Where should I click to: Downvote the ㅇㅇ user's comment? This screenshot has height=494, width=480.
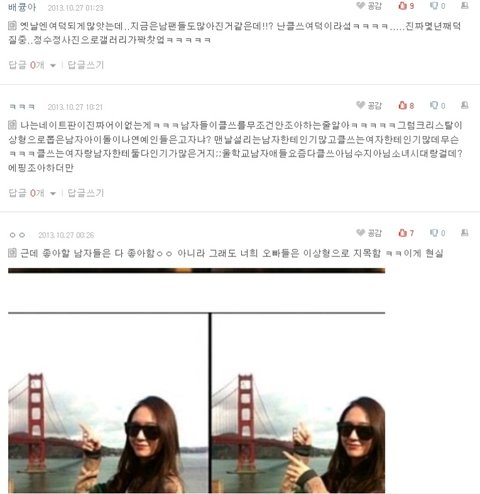pyautogui.click(x=437, y=233)
